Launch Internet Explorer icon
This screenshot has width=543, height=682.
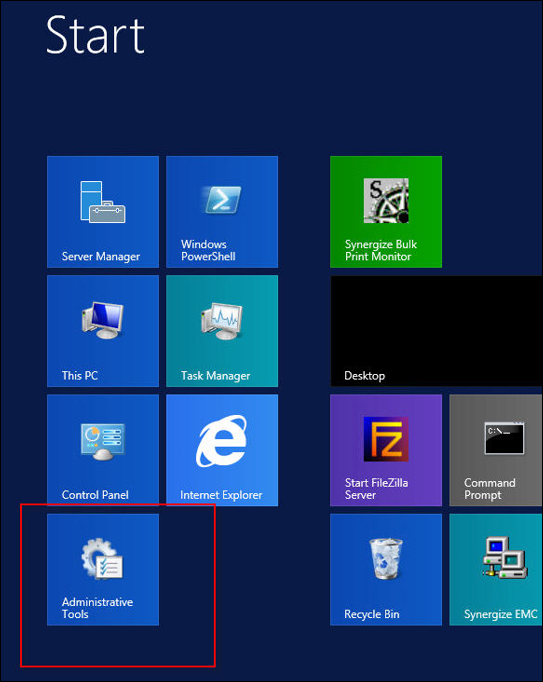222,441
